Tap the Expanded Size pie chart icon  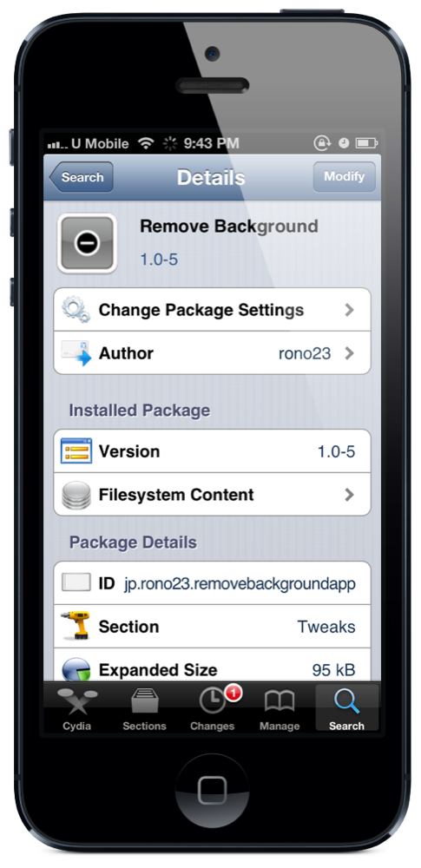[76, 669]
